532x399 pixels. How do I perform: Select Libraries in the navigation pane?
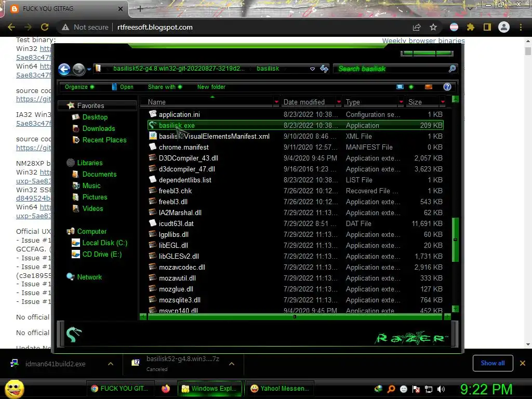click(x=89, y=163)
